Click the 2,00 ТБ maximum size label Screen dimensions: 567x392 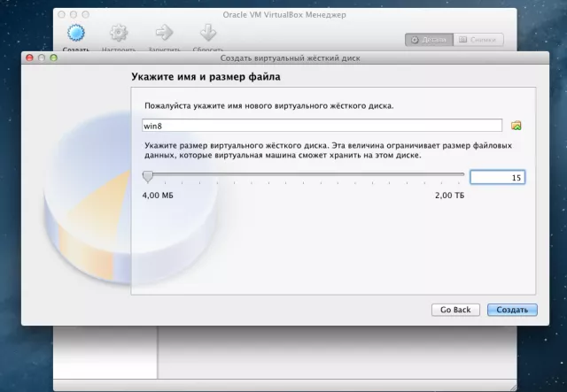(x=449, y=196)
